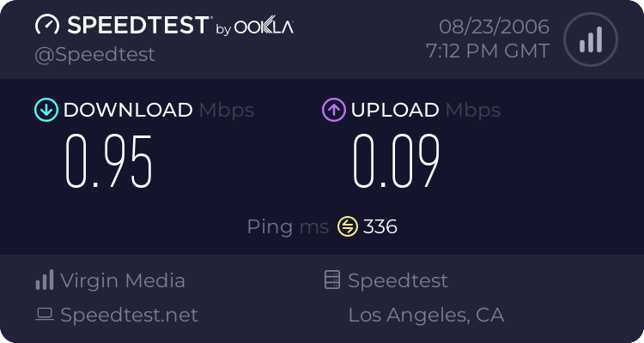Click the circular signal bars icon
The image size is (644, 343).
point(590,39)
